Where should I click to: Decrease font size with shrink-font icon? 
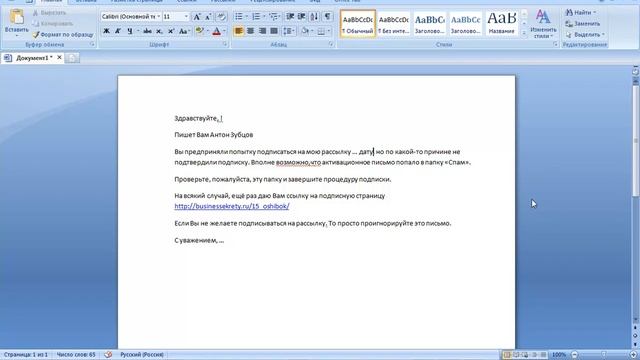point(208,17)
